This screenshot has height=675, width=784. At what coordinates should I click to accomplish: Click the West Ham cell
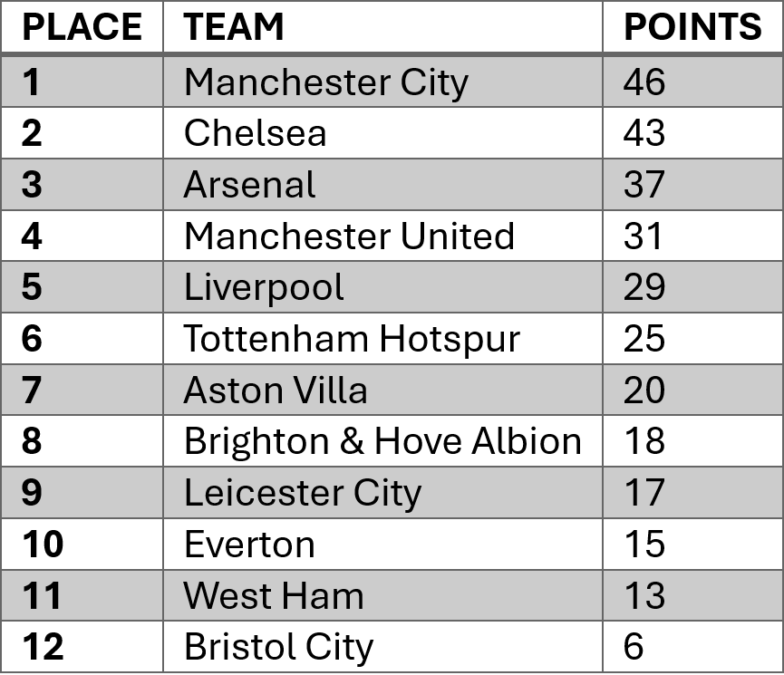tap(274, 596)
